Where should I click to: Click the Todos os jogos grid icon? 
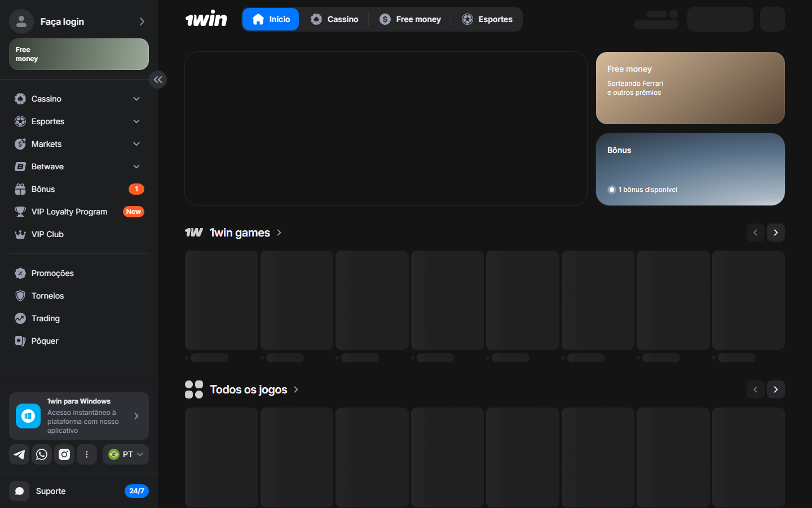(194, 389)
